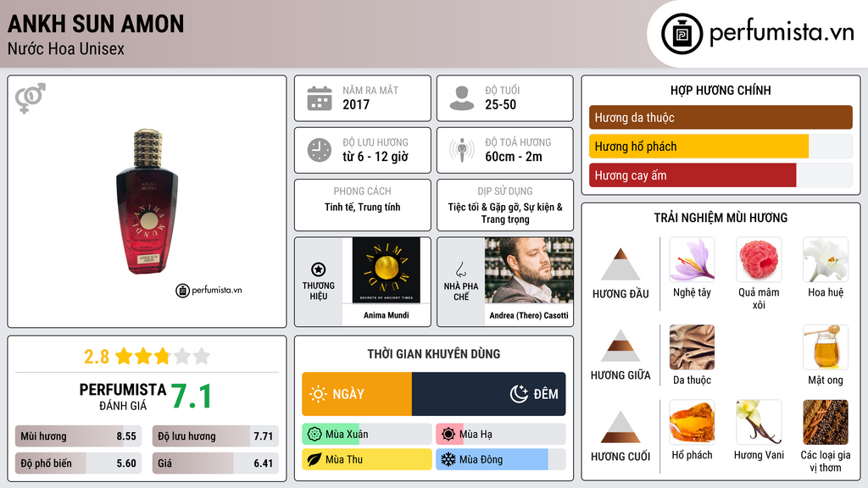Image resolution: width=868 pixels, height=488 pixels.
Task: Click the launch year value 2017
Action: pos(356,104)
